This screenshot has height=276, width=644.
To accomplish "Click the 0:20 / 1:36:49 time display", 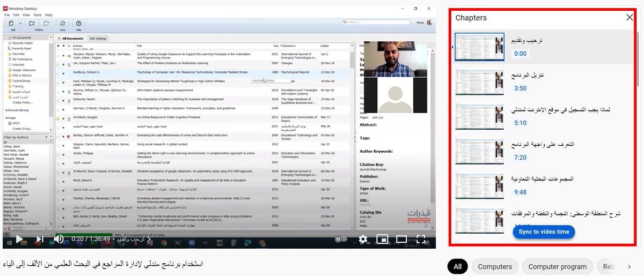I will (90, 239).
